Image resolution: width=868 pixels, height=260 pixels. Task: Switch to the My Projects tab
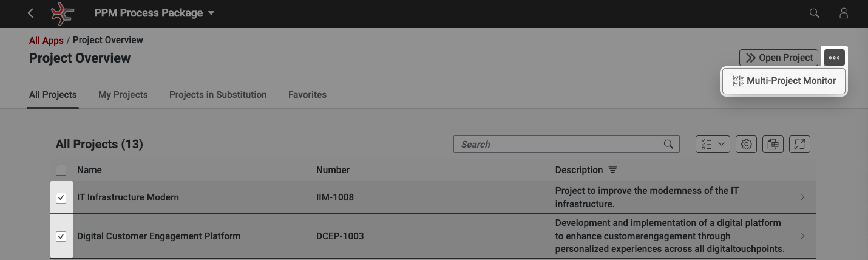123,95
